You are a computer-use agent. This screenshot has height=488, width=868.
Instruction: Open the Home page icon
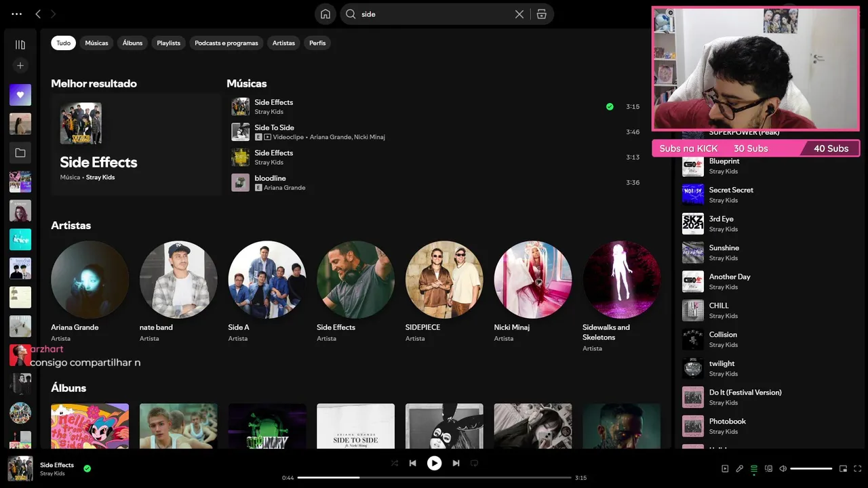(325, 14)
